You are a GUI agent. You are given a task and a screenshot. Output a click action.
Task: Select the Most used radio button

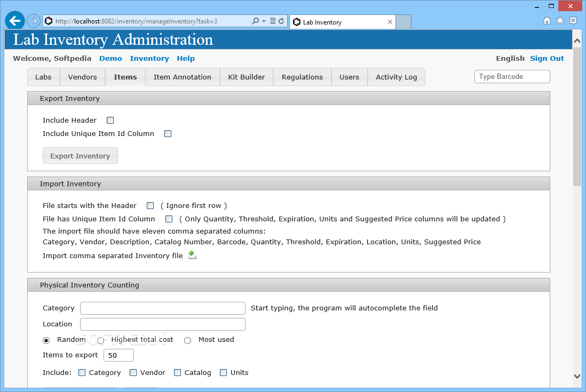click(x=188, y=340)
